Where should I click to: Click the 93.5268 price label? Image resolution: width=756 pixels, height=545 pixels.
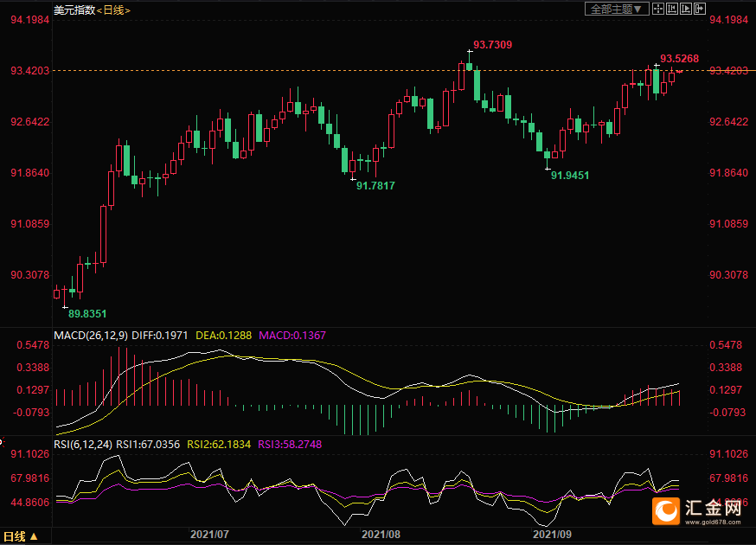679,59
